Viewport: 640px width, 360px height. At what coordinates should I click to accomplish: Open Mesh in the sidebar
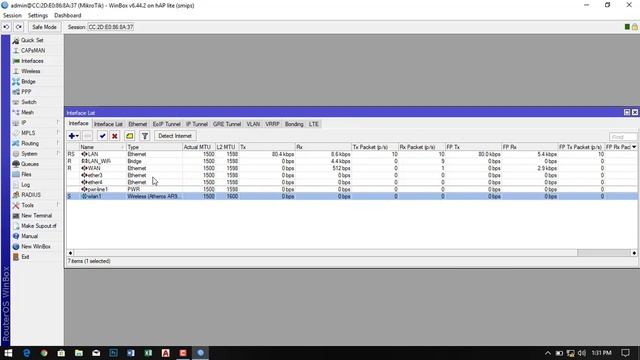tap(27, 112)
